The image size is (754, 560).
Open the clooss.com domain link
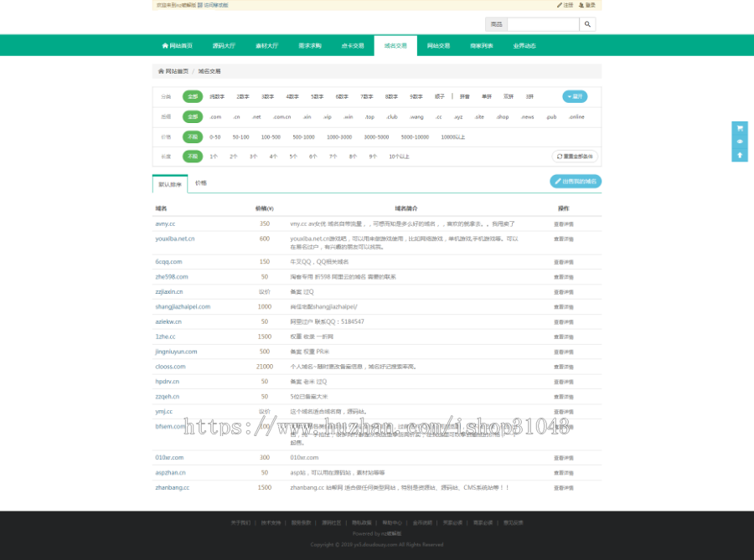coord(170,367)
